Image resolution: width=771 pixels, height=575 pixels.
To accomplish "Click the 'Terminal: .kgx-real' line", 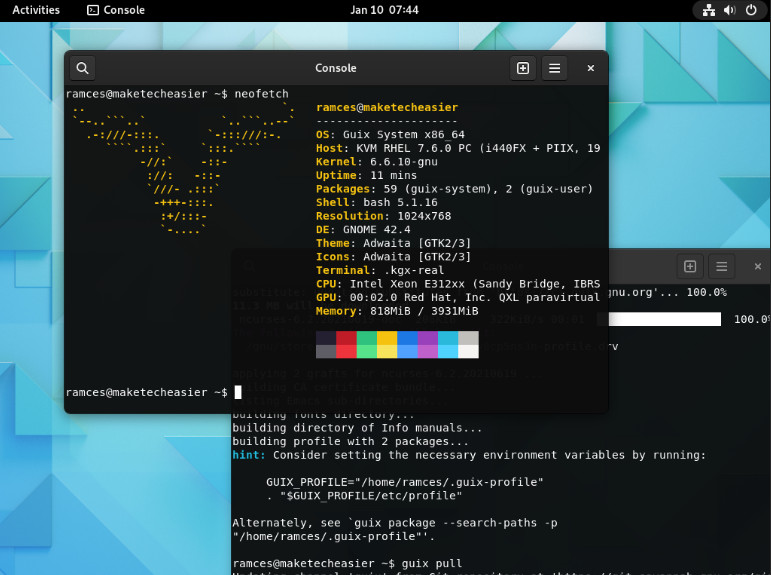I will 380,270.
